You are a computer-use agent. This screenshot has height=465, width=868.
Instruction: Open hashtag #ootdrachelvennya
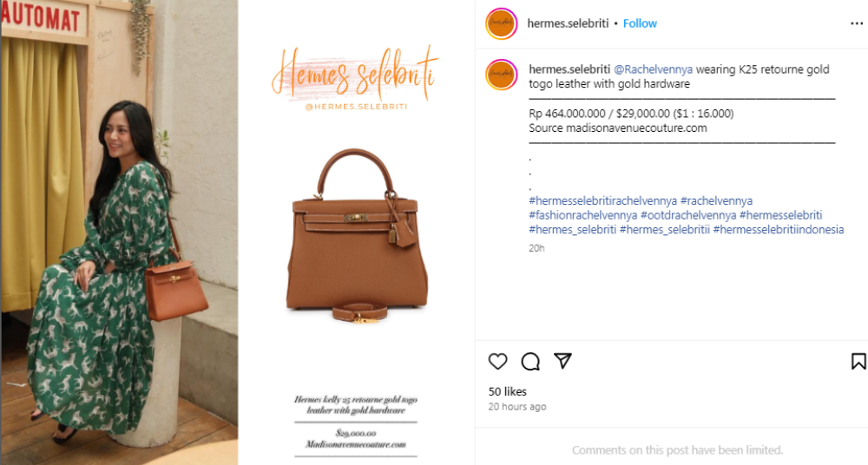[688, 215]
